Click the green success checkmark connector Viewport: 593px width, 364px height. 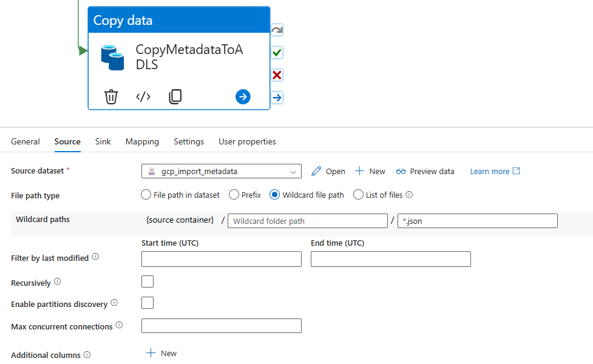tap(277, 53)
